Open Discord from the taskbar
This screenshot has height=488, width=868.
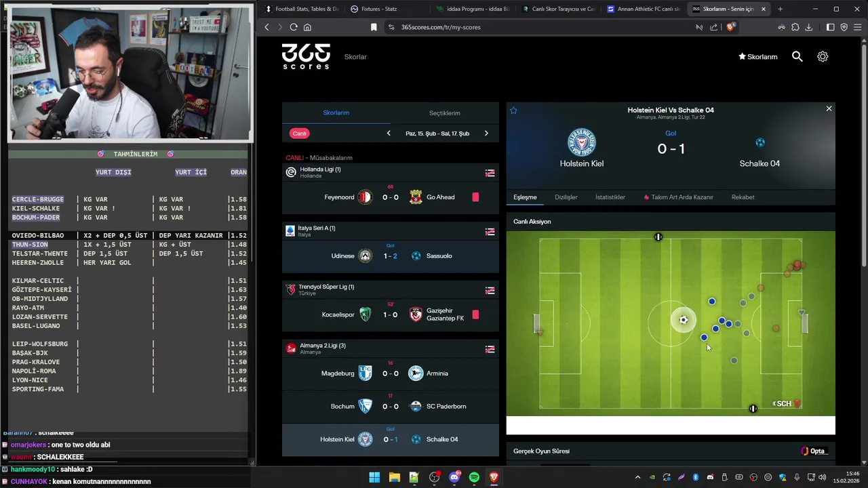click(x=454, y=477)
